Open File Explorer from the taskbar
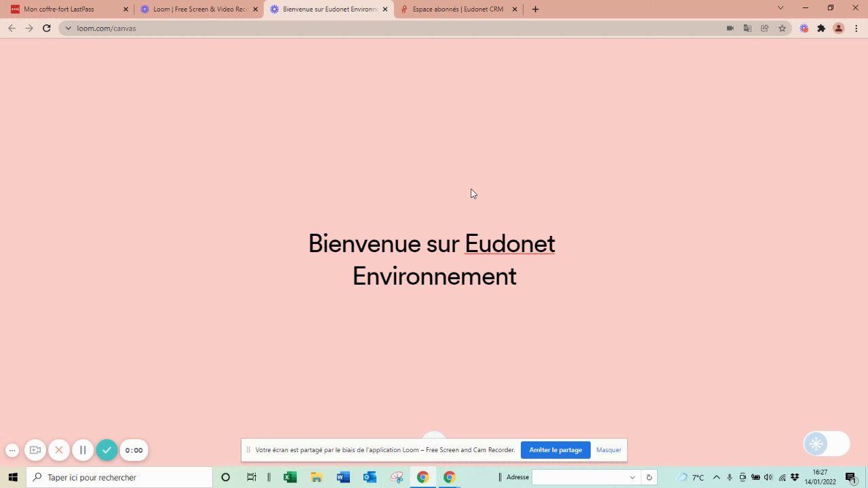 click(316, 477)
